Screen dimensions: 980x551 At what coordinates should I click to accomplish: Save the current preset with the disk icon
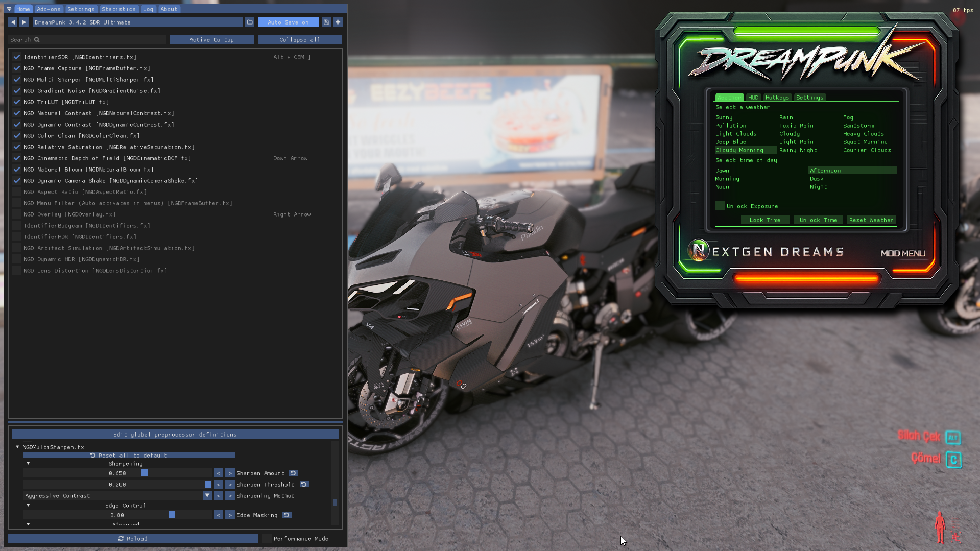326,22
